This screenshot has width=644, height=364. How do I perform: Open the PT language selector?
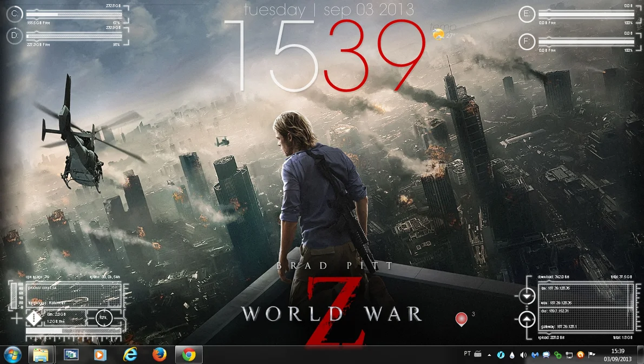(x=467, y=355)
